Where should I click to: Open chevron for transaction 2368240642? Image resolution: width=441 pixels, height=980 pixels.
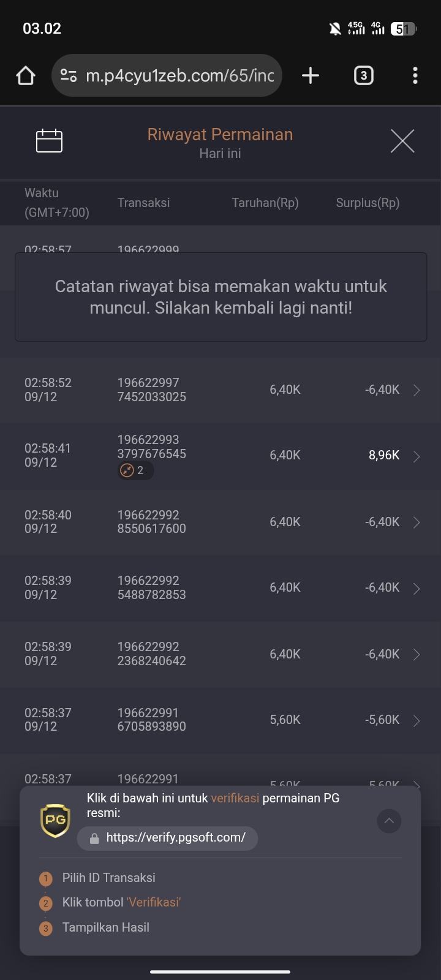[x=417, y=655]
